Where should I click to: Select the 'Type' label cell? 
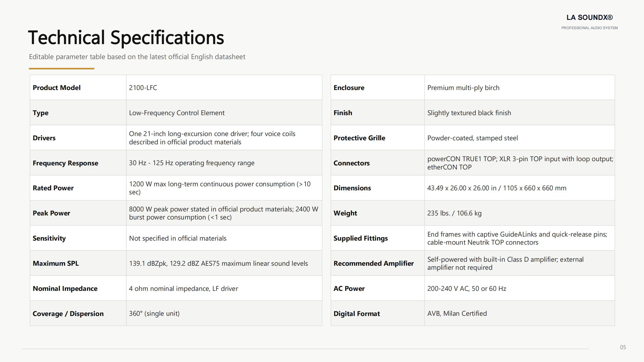point(78,113)
